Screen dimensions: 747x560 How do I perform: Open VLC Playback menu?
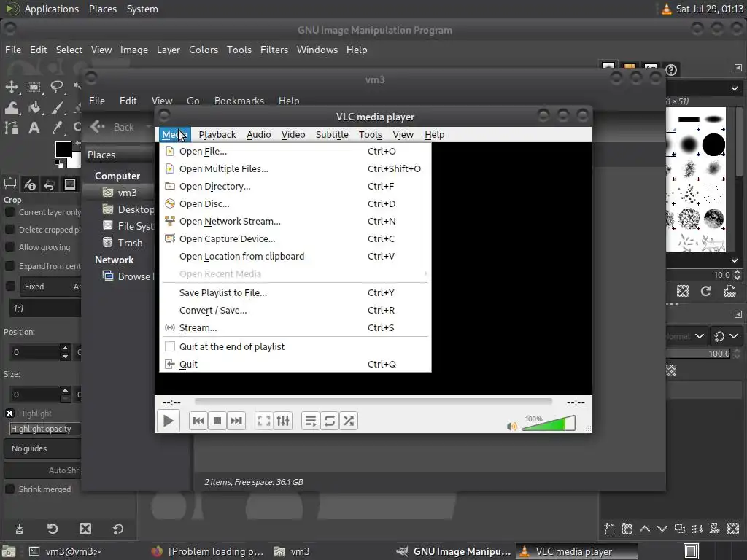pos(217,135)
